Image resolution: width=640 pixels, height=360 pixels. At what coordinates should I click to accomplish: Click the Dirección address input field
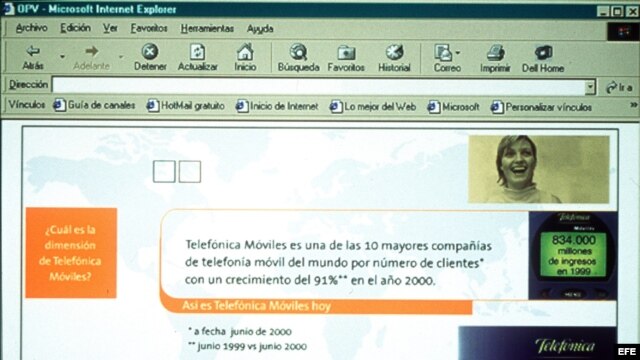coord(319,87)
